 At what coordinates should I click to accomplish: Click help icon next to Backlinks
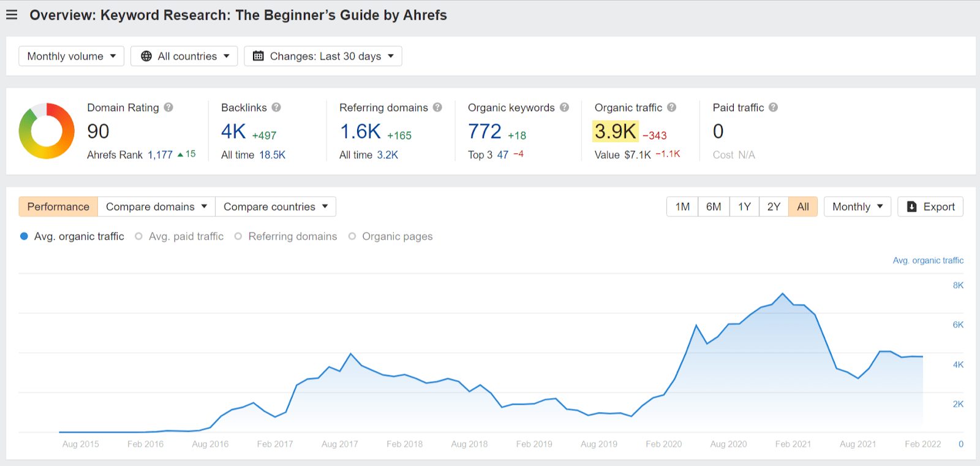click(x=276, y=107)
